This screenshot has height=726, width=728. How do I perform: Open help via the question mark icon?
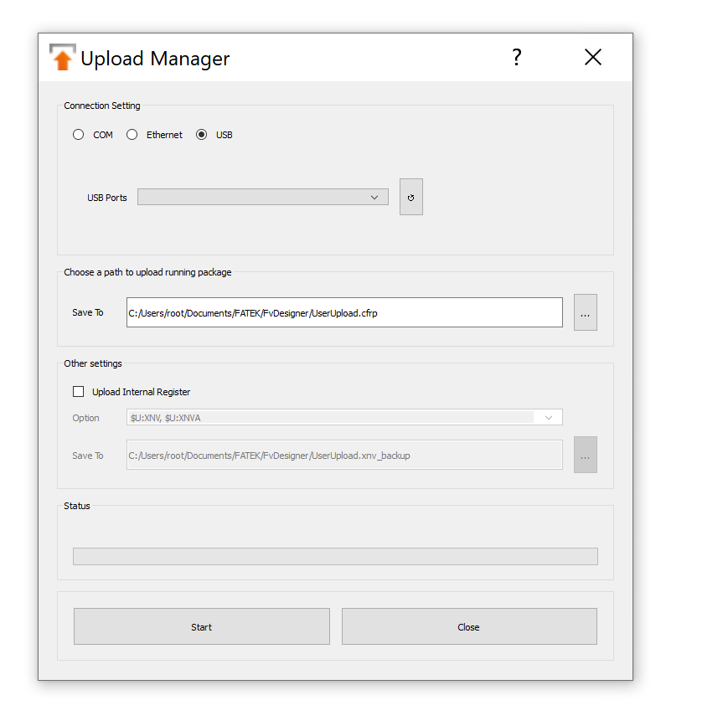tap(517, 57)
